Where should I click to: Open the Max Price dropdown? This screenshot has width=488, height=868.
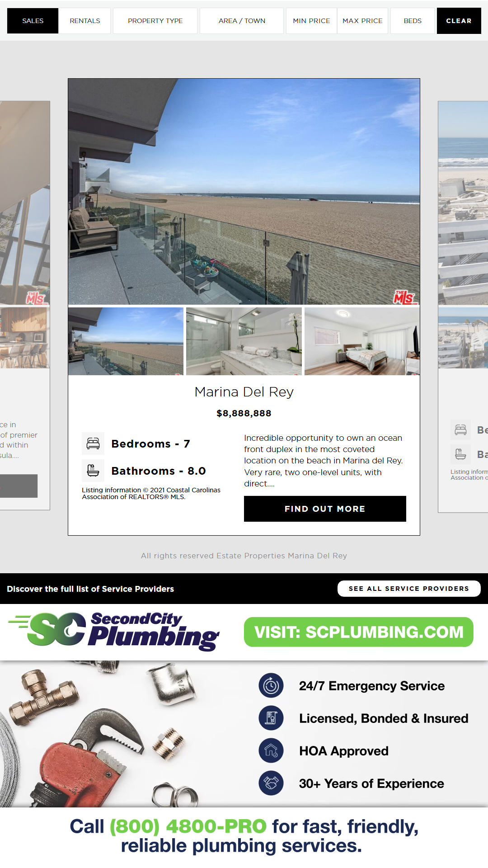coord(362,21)
